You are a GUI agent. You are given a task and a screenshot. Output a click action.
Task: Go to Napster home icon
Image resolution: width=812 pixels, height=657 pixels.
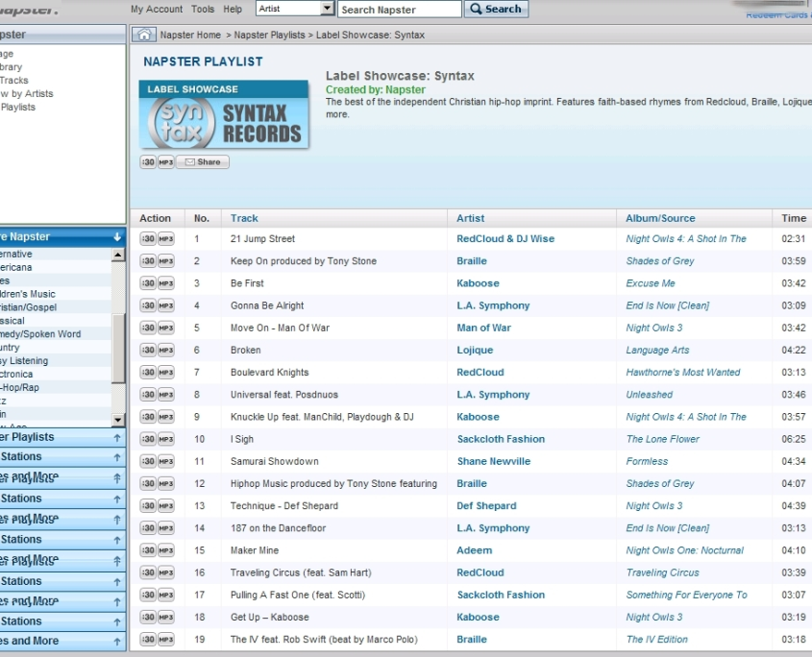tap(144, 35)
